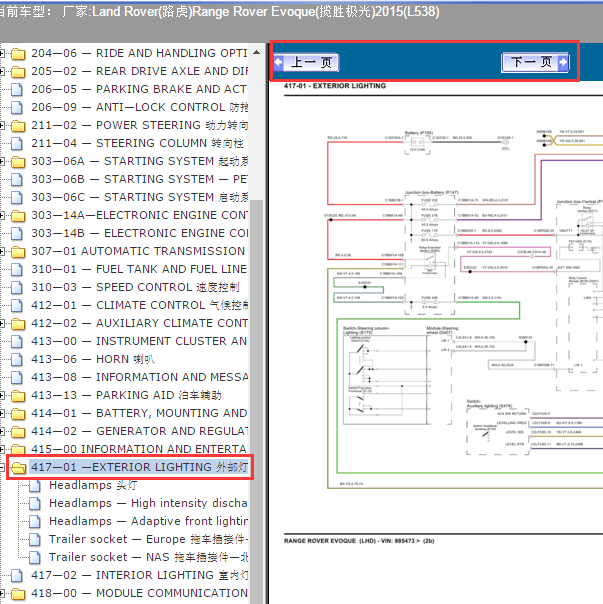Click the 303-06B document icon
The height and width of the screenshot is (604, 603).
[x=17, y=180]
